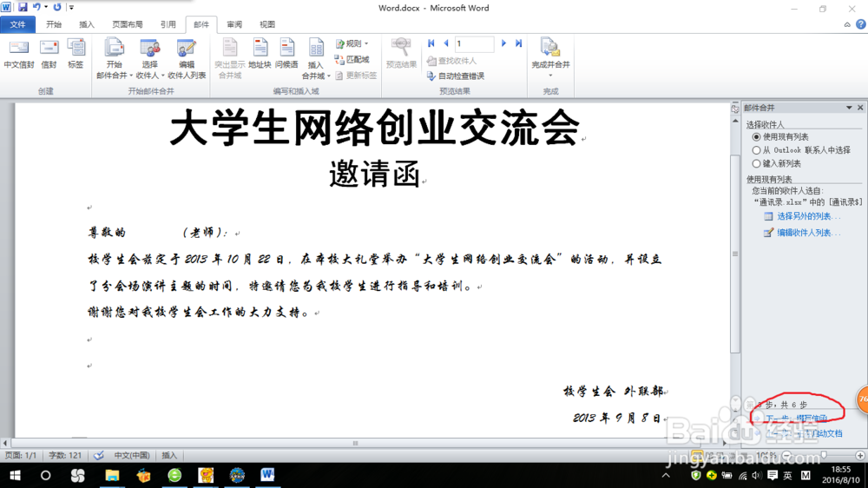Open Cortana search circle on taskbar
The image size is (868, 488).
click(45, 475)
